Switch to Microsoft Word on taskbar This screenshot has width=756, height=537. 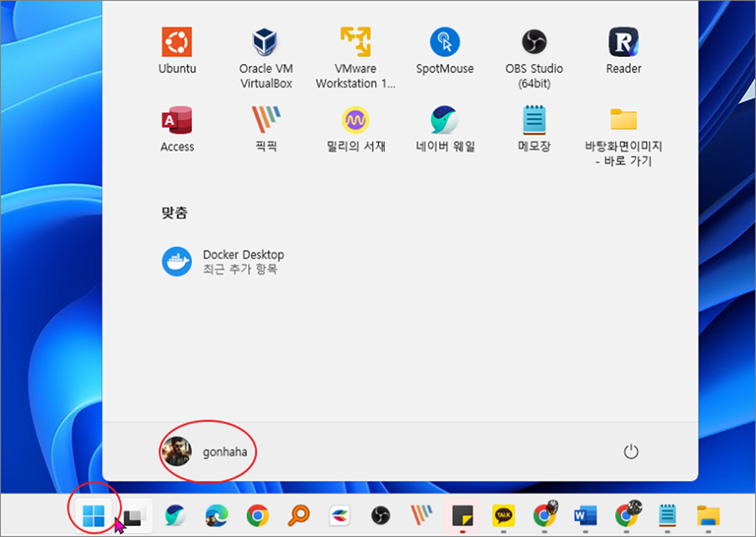585,516
